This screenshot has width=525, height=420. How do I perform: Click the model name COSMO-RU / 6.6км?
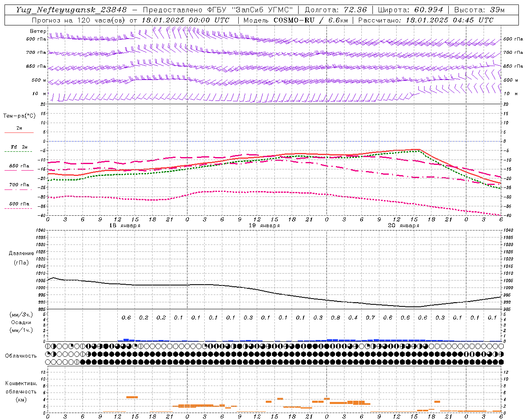(310, 20)
